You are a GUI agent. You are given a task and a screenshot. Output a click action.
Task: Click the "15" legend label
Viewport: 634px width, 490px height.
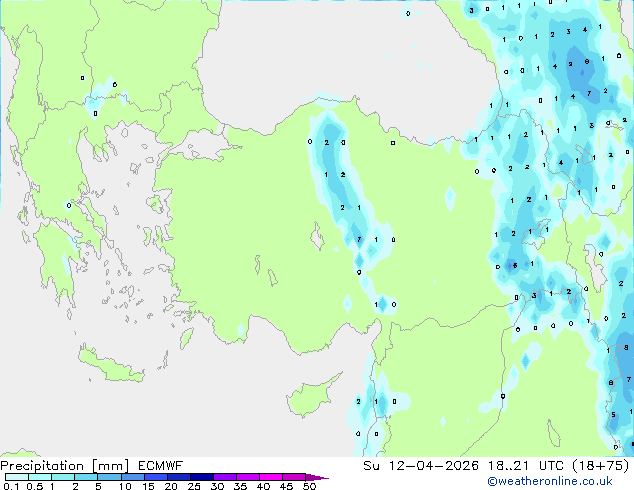pos(148,486)
